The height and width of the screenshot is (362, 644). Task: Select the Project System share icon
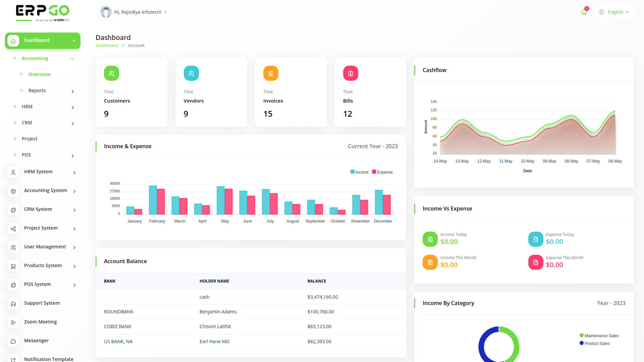click(x=13, y=229)
